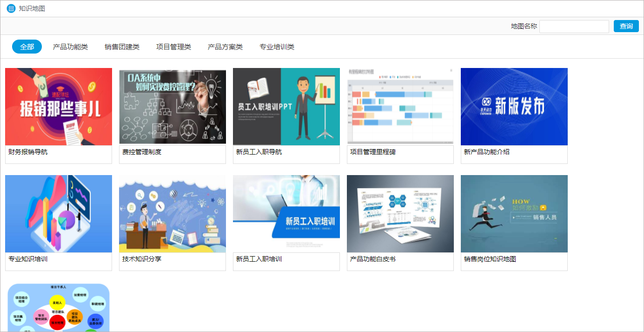The width and height of the screenshot is (644, 332).
Task: Switch to the 产品功能类 category tab
Action: [x=71, y=47]
